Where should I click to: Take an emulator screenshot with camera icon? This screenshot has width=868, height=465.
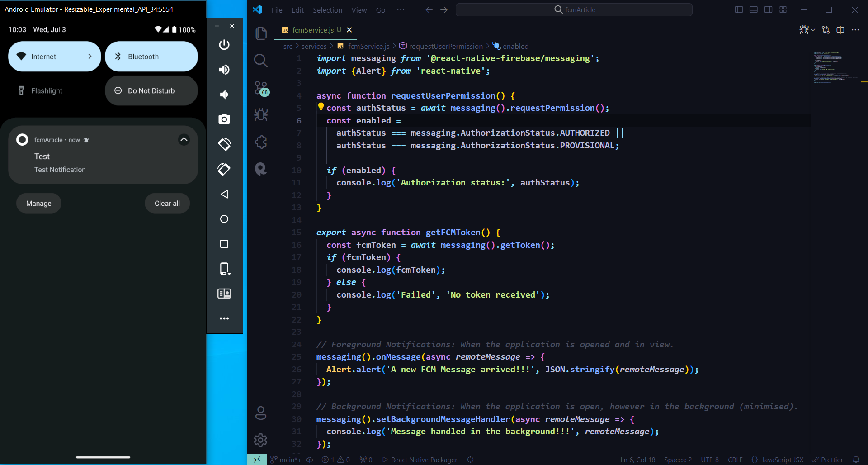pyautogui.click(x=224, y=119)
